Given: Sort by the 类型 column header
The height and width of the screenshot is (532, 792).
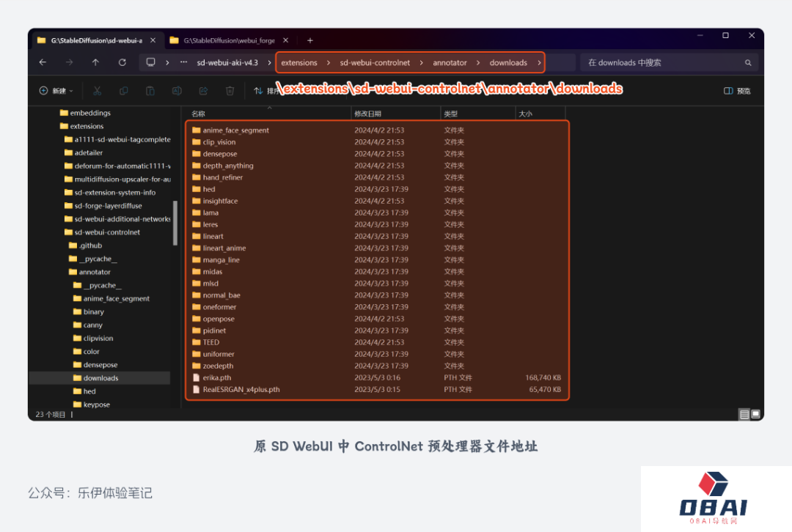Looking at the screenshot, I should [x=450, y=114].
